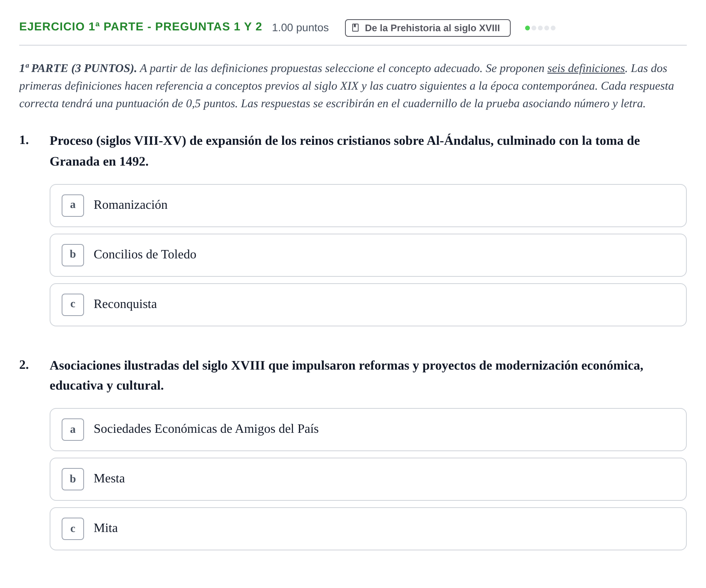
Task: Click the 'De la Prehistoria al siglo XVIII' tag
Action: 427,28
